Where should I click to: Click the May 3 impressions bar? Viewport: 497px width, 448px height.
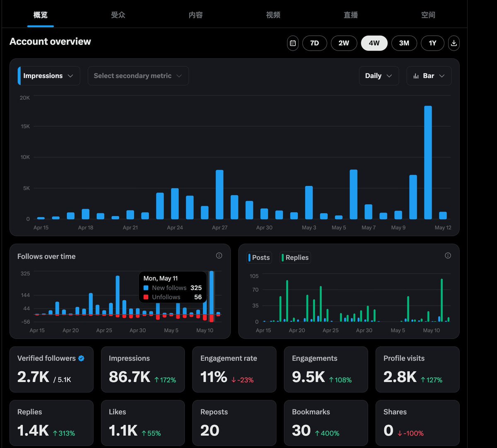pos(309,202)
